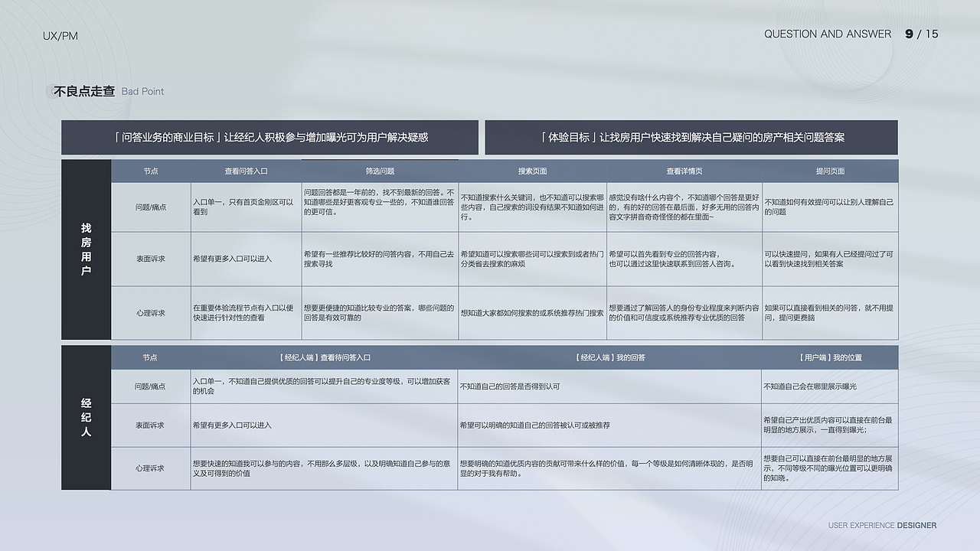The image size is (980, 551).
Task: Click the 经纪人 side label
Action: (x=86, y=416)
